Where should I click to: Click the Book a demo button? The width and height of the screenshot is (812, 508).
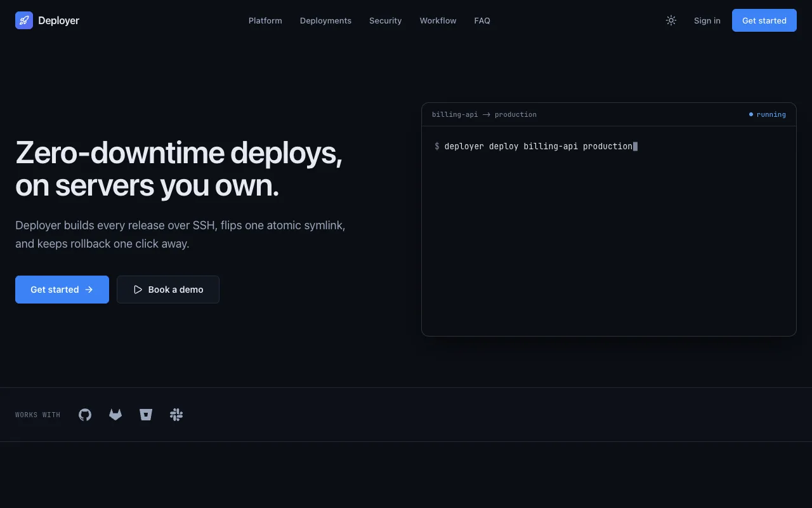(x=168, y=290)
